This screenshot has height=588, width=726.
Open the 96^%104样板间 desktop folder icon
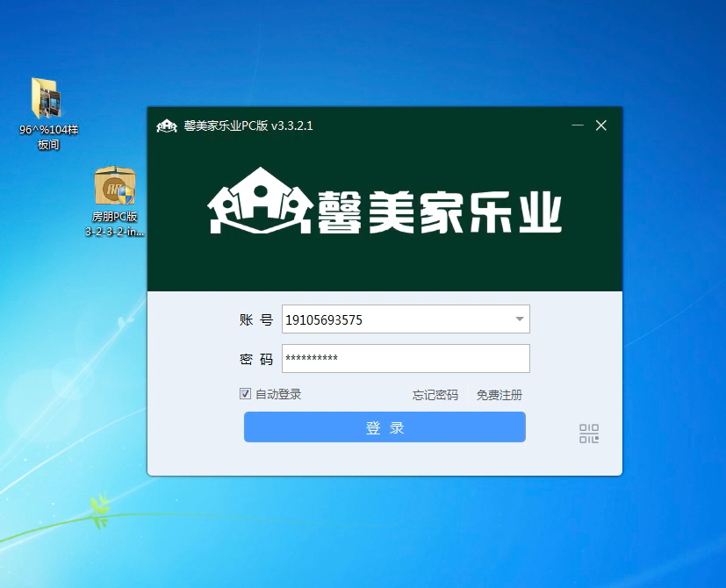tap(47, 98)
